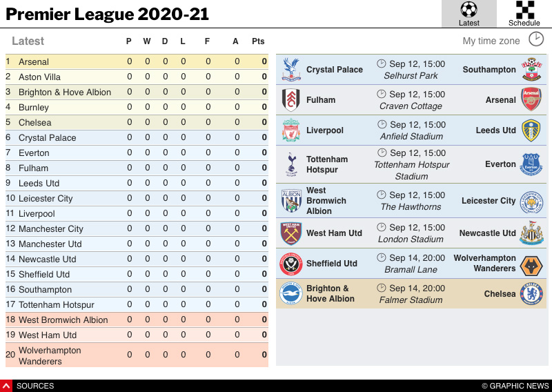Click the Tottenham Hotspur crest
552x392 pixels.
pyautogui.click(x=291, y=164)
